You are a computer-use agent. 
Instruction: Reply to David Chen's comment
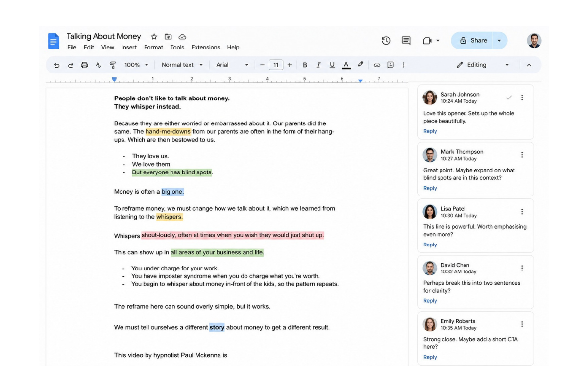(x=430, y=301)
